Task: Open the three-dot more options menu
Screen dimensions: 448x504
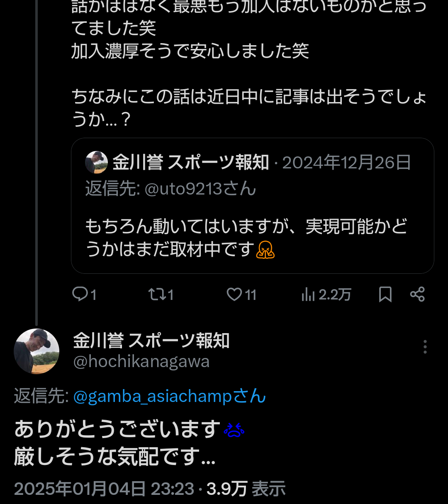Action: (425, 347)
